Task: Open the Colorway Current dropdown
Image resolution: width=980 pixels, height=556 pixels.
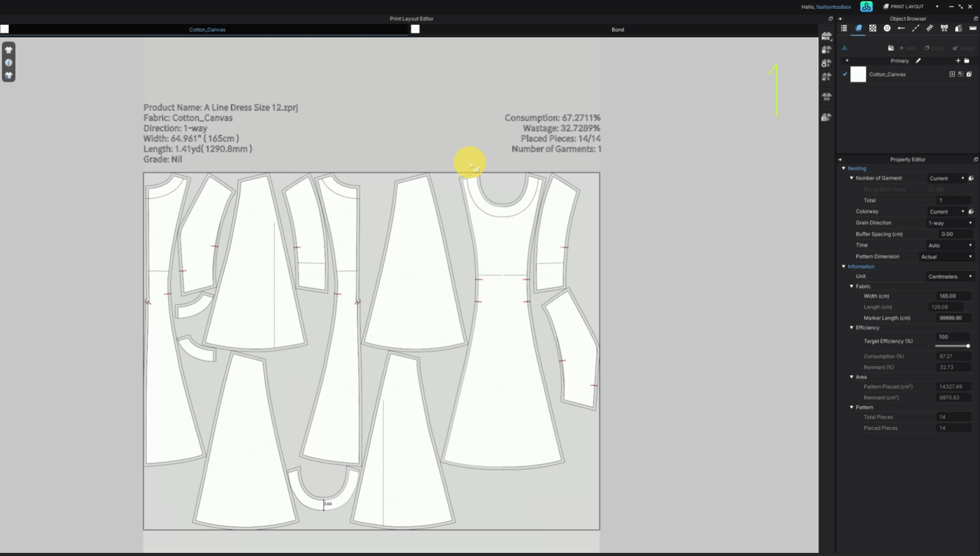Action: [947, 212]
